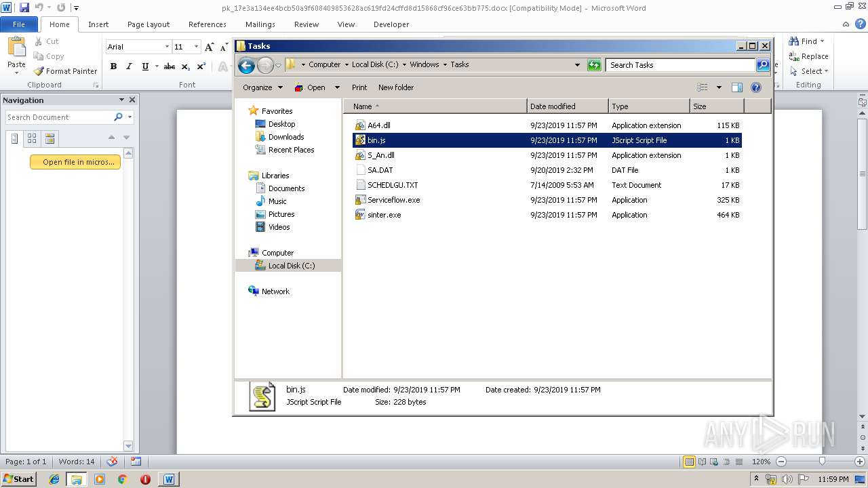Click the Search Document field in Navigation pane

coord(58,117)
